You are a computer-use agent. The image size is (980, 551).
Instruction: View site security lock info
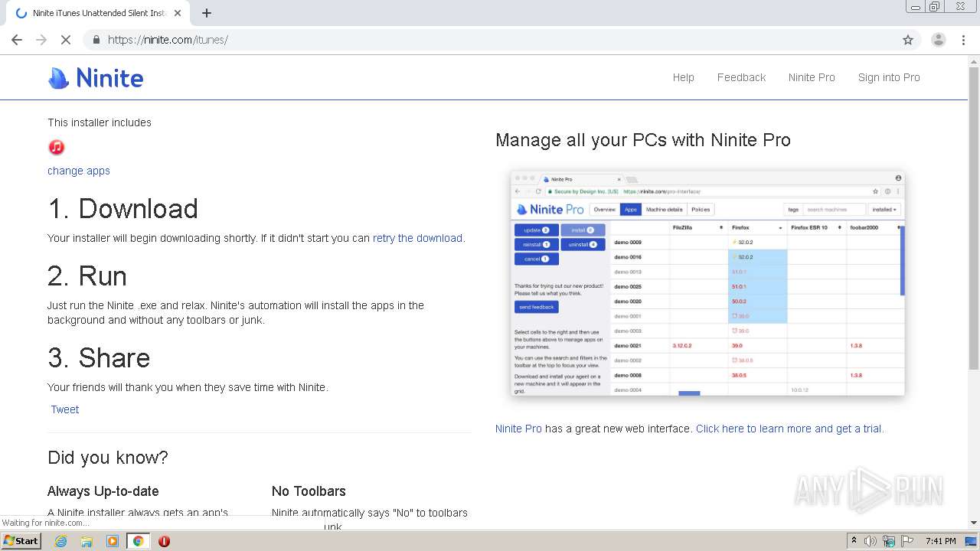pyautogui.click(x=96, y=40)
